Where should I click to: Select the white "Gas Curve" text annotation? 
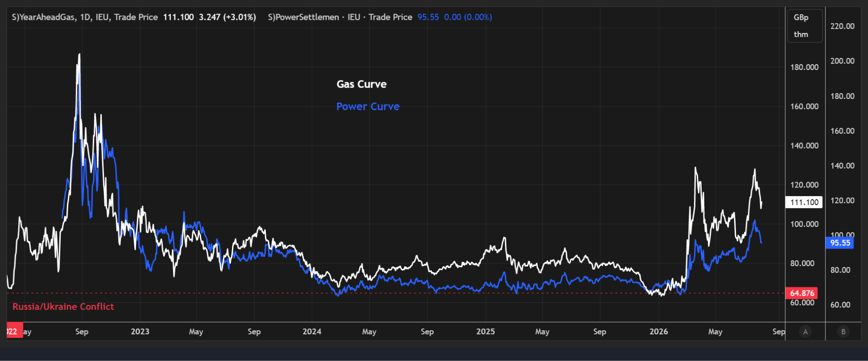tap(362, 84)
